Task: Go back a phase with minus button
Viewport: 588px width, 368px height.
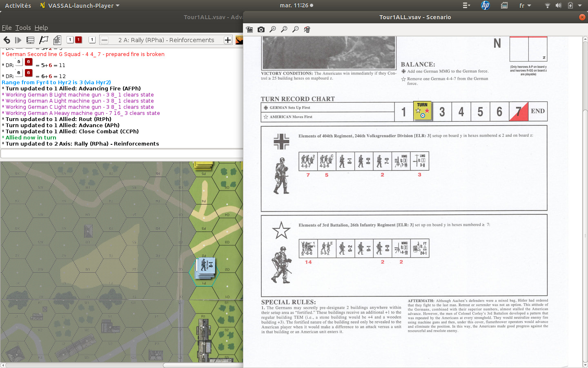Action: click(105, 40)
